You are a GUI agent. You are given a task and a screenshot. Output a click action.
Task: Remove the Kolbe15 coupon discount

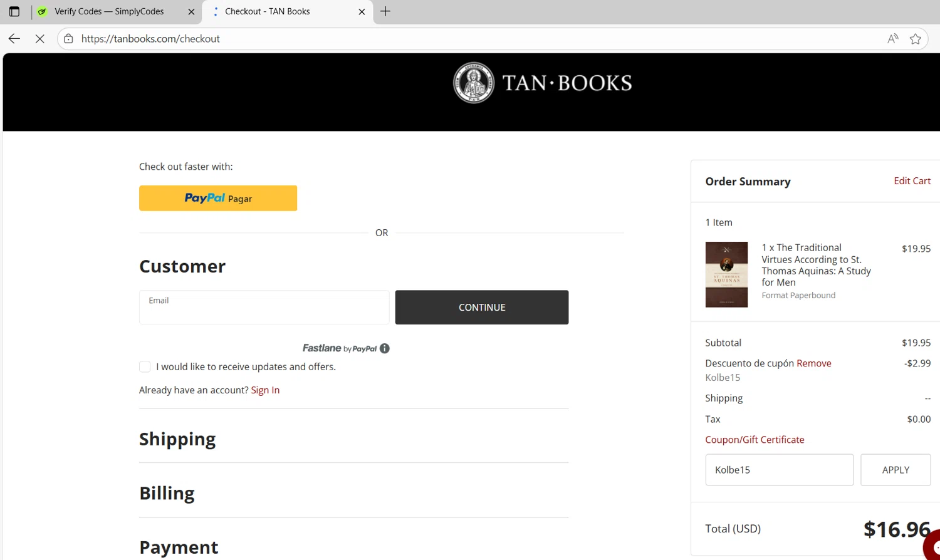(814, 363)
